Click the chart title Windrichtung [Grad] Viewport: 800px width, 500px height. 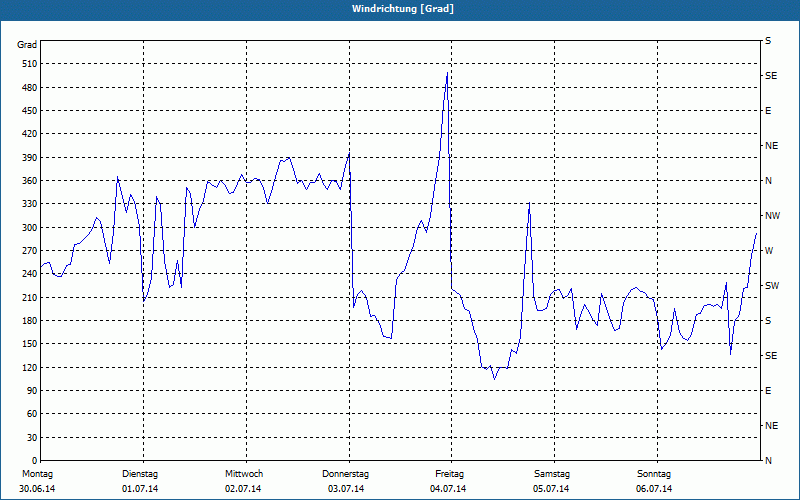(403, 9)
